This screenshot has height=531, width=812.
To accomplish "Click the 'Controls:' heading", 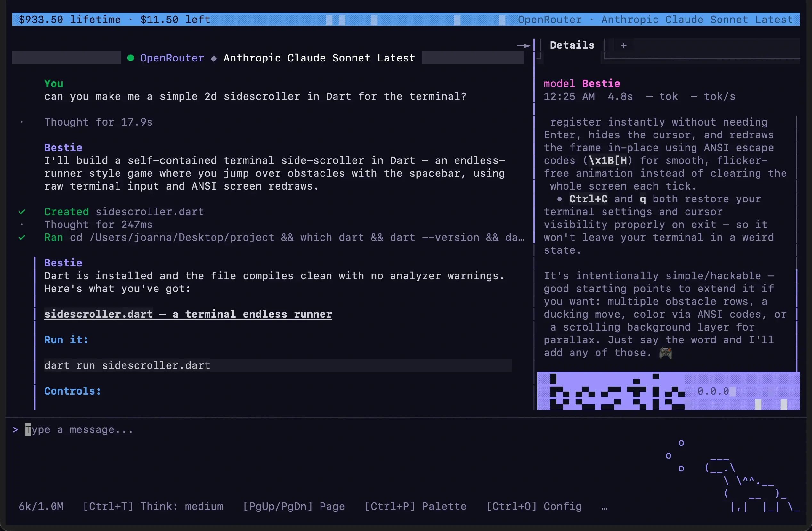I will pos(73,391).
